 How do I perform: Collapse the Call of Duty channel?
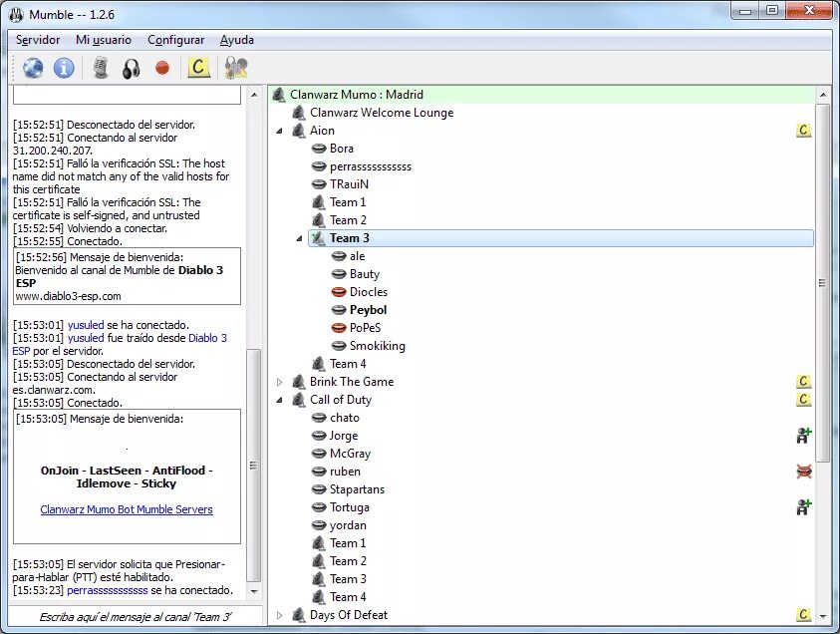(x=279, y=400)
